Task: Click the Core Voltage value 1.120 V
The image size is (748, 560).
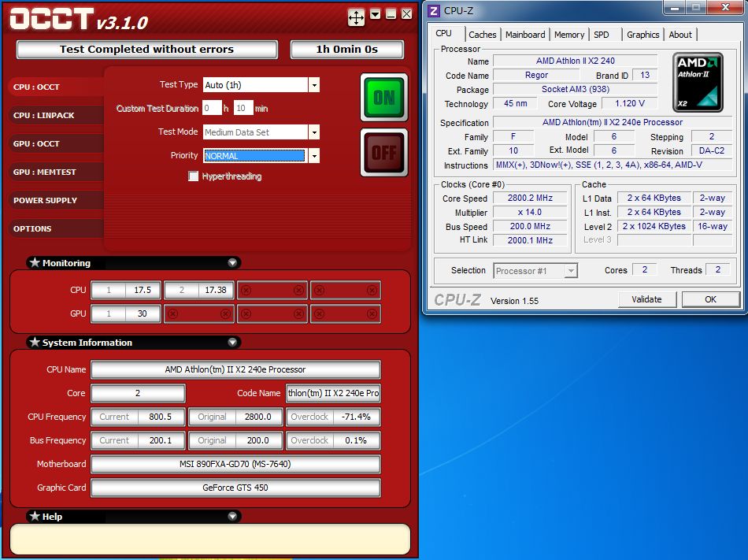Action: [x=630, y=103]
